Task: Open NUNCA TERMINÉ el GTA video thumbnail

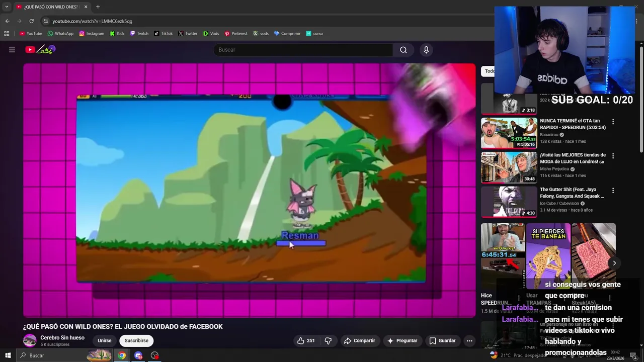Action: tap(509, 133)
